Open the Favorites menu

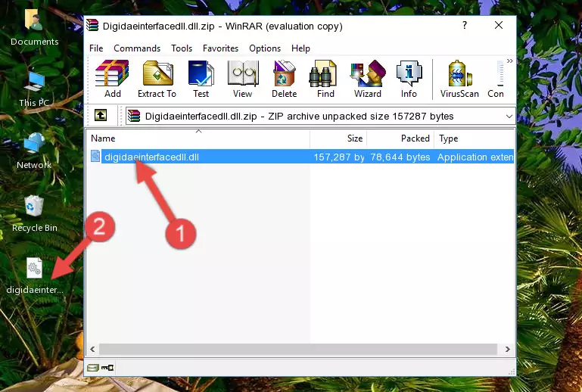(x=220, y=48)
